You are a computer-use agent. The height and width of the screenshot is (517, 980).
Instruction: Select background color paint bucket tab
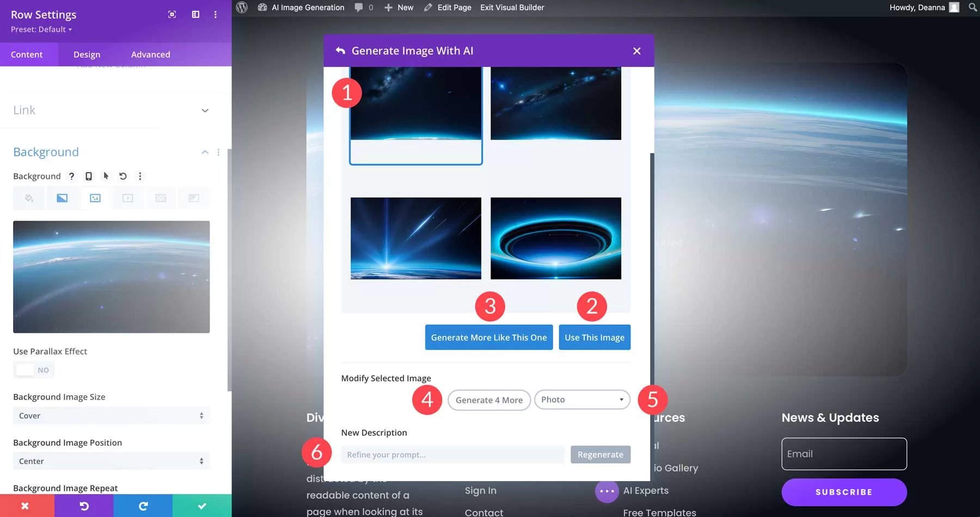pyautogui.click(x=29, y=198)
